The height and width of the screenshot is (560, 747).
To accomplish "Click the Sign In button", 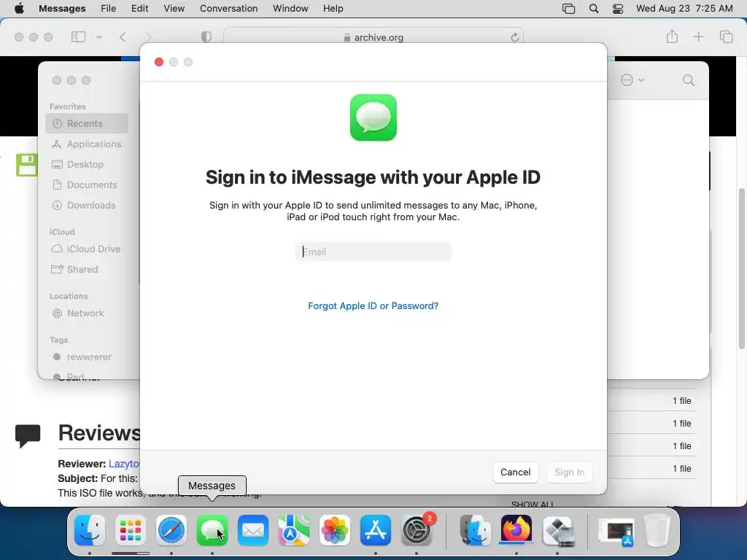I will click(x=569, y=472).
